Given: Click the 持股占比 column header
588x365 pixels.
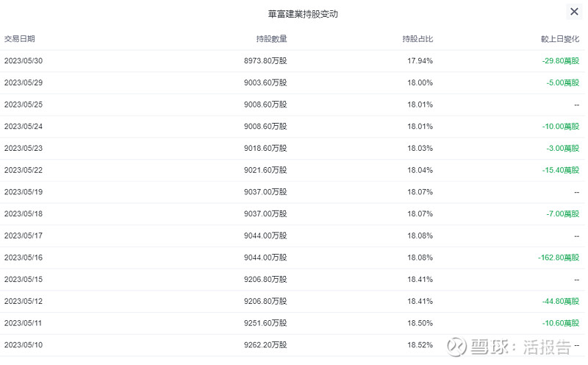Looking at the screenshot, I should 417,39.
